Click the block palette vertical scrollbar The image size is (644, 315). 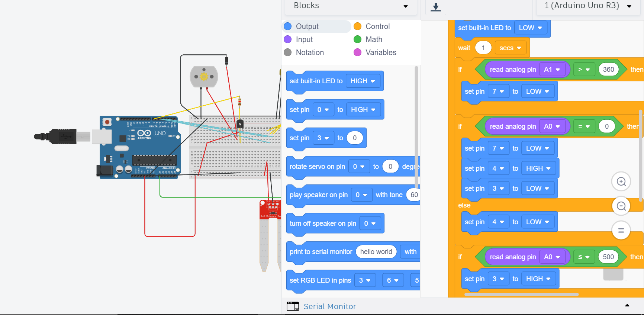pyautogui.click(x=416, y=126)
